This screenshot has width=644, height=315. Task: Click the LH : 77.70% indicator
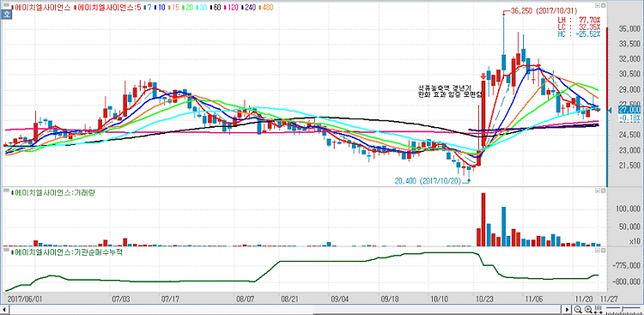(x=580, y=20)
